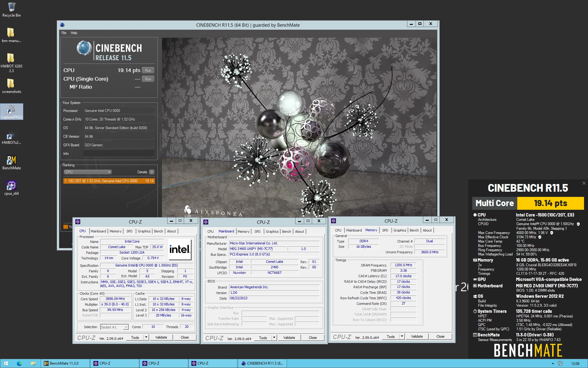Click Close in the middle CPU-Z window

click(x=313, y=338)
